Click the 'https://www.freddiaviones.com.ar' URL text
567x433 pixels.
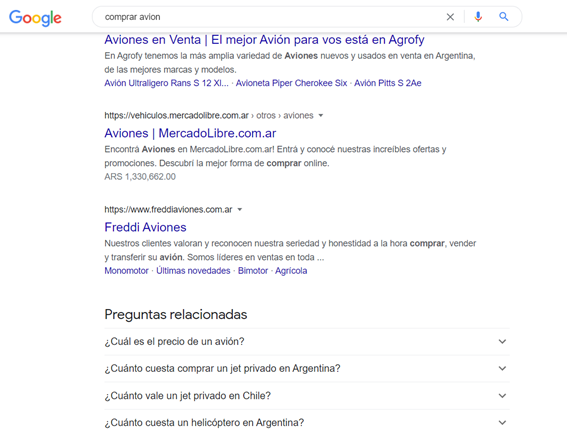(168, 210)
